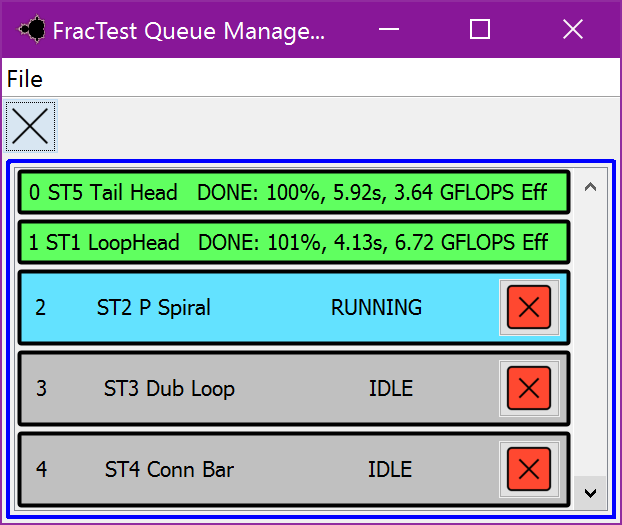Select the ST4 Conn Bar idle entry

tap(294, 469)
